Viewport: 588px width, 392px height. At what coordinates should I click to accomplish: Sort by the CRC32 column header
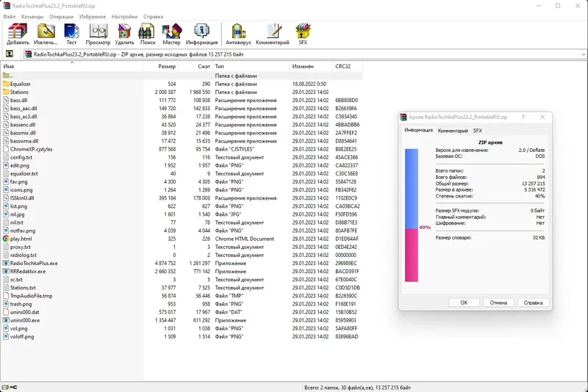(347, 66)
